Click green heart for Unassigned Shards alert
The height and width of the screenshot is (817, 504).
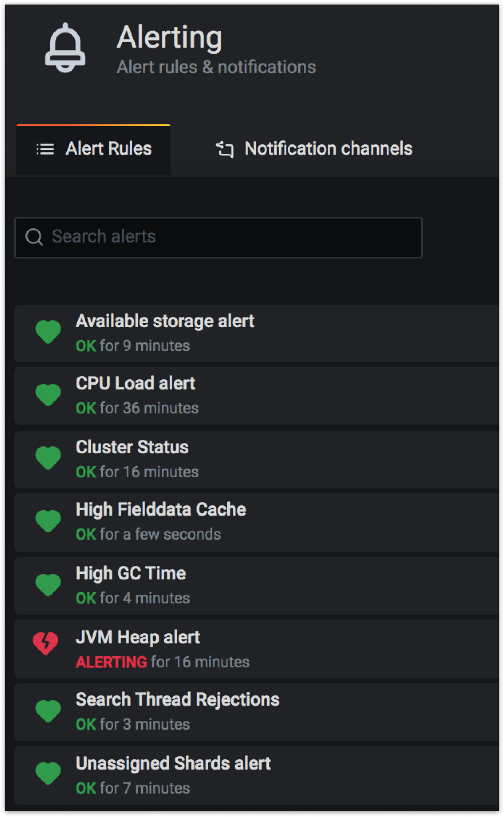pos(48,773)
